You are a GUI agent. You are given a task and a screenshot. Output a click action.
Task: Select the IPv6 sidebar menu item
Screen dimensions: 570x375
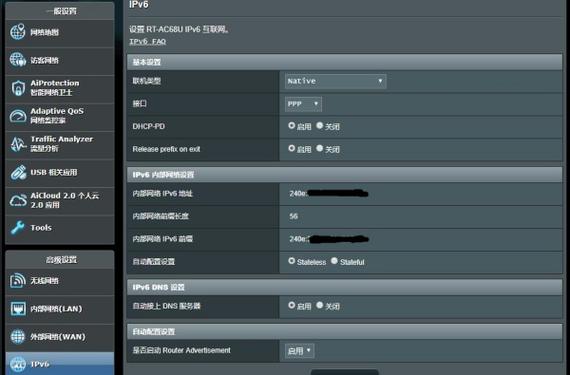point(60,363)
